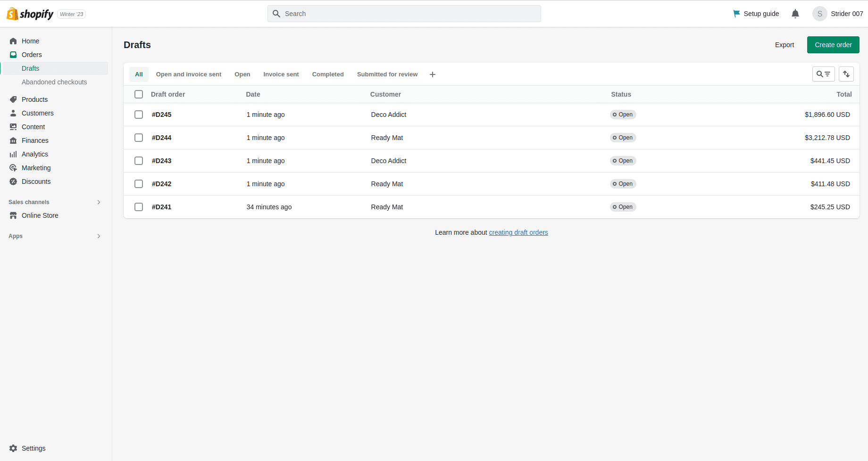Click into the Search field
The image size is (868, 461).
[404, 14]
